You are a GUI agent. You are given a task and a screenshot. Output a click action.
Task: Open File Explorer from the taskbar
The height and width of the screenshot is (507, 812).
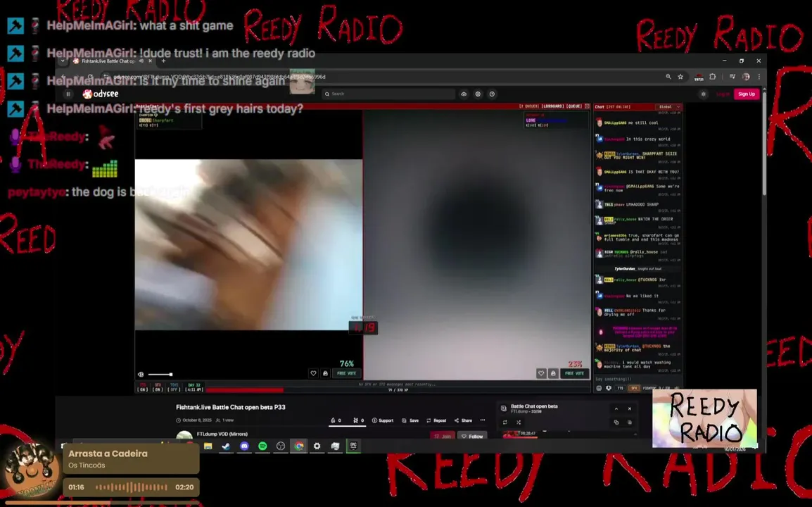(x=208, y=446)
